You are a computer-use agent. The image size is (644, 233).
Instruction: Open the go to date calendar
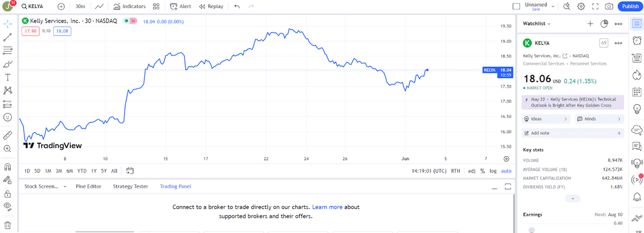[129, 171]
